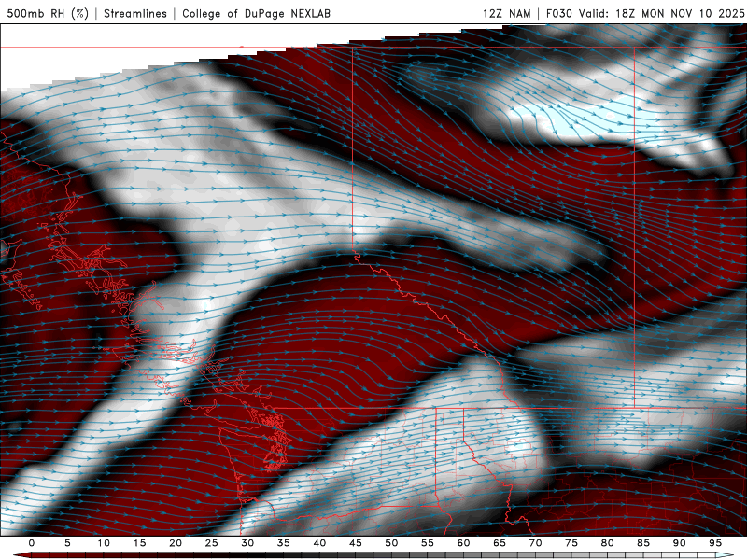The image size is (747, 560).
Task: Click the 85 label on the color scale
Action: [x=642, y=543]
